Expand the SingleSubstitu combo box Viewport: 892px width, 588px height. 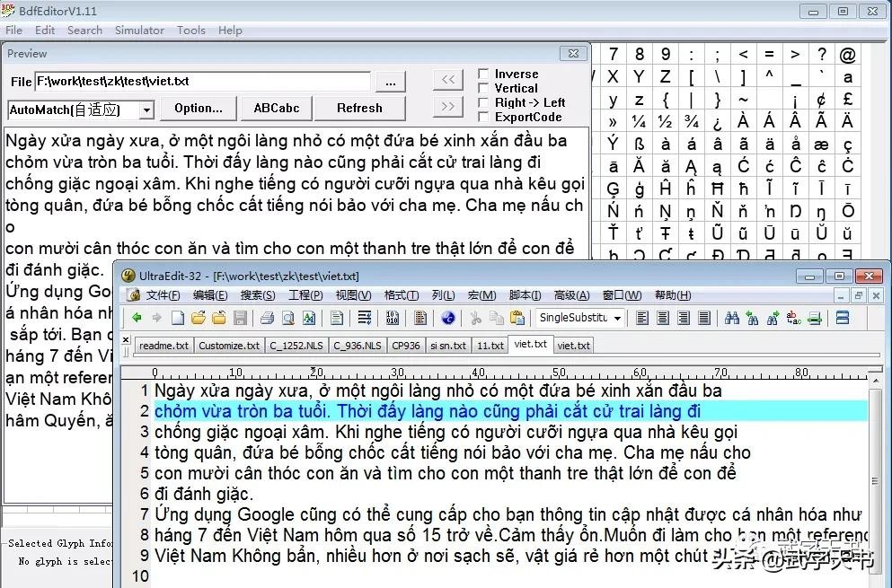pos(617,318)
